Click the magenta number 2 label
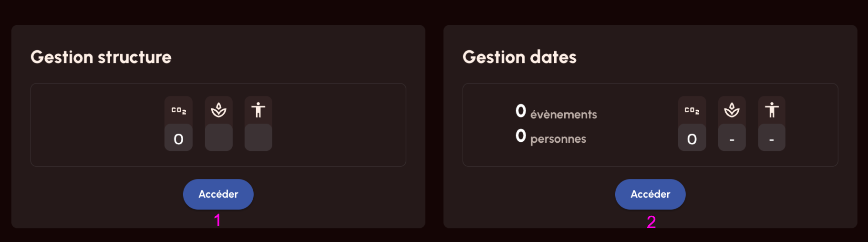The image size is (868, 242). tap(651, 222)
